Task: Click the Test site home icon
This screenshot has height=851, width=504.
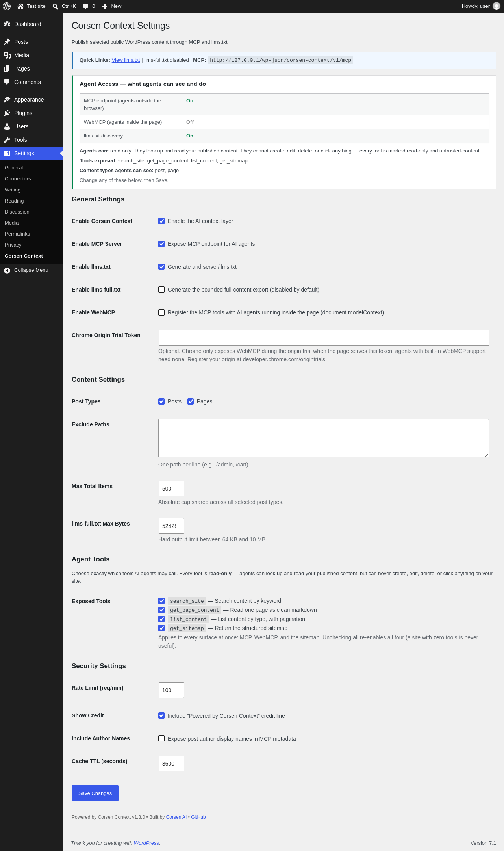Action: point(20,6)
